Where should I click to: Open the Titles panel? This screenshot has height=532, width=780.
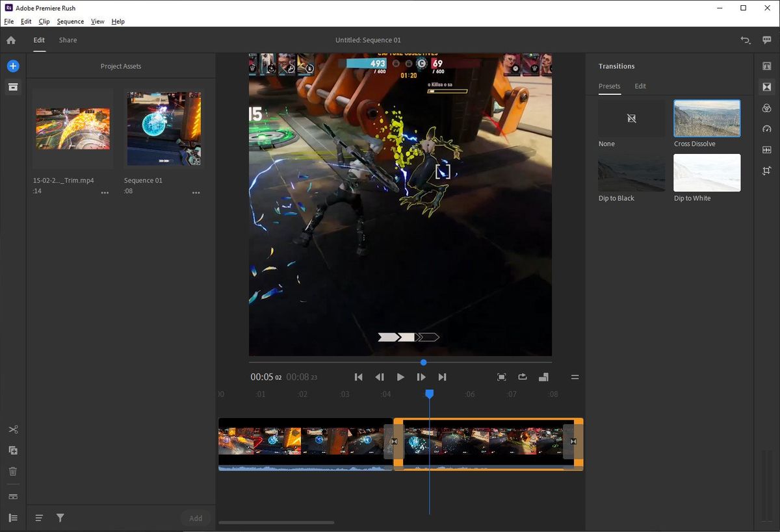pyautogui.click(x=767, y=66)
